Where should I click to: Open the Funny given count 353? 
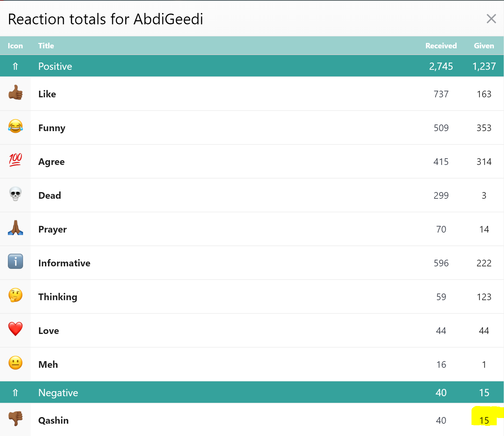[484, 128]
